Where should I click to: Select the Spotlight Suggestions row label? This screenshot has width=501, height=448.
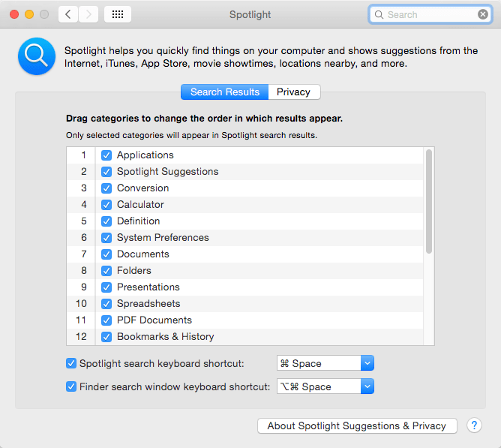[x=167, y=172]
